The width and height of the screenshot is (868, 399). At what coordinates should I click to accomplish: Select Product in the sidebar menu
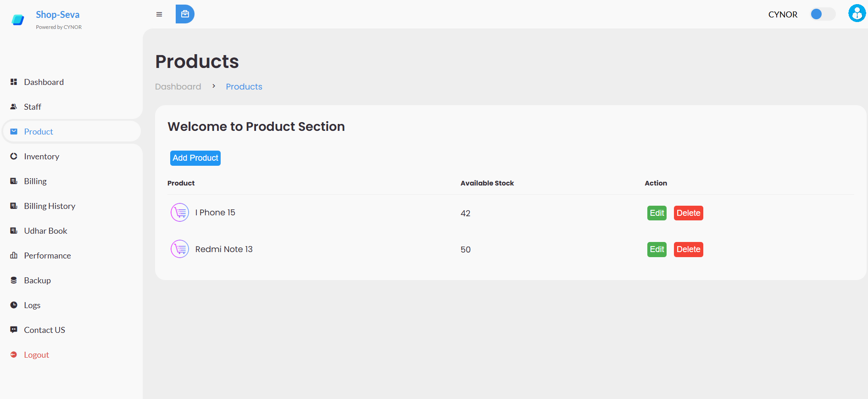(x=39, y=131)
